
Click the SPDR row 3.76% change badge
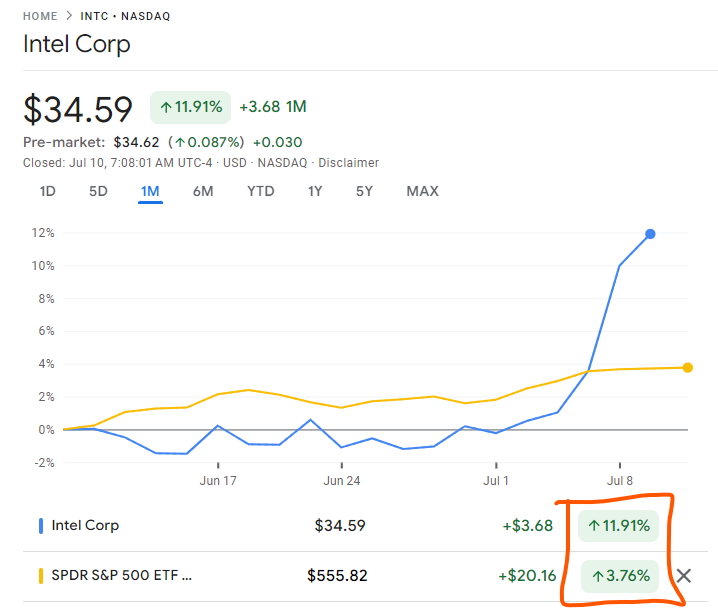click(620, 576)
